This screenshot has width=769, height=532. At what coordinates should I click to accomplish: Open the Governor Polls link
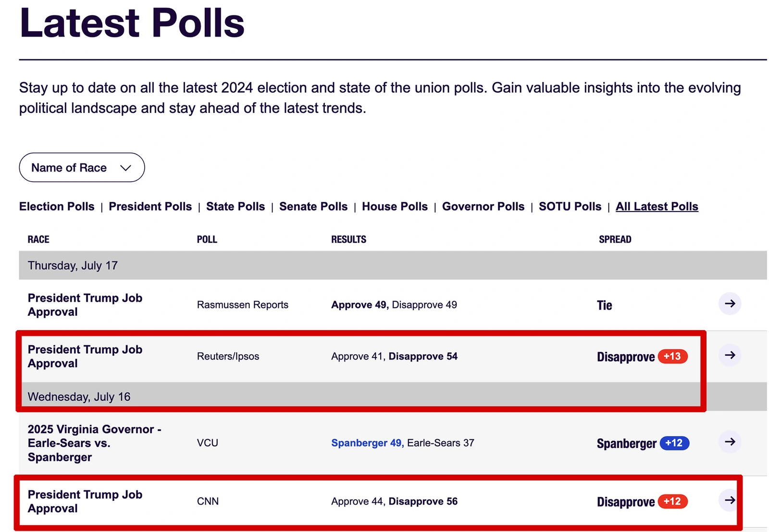pyautogui.click(x=483, y=206)
